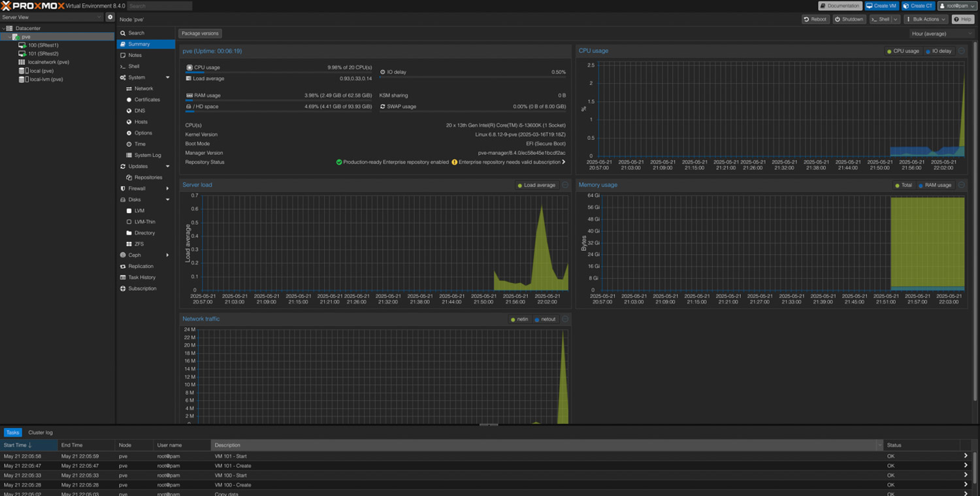Viewport: 980px width, 496px height.
Task: Click the Create VM button
Action: pyautogui.click(x=881, y=6)
